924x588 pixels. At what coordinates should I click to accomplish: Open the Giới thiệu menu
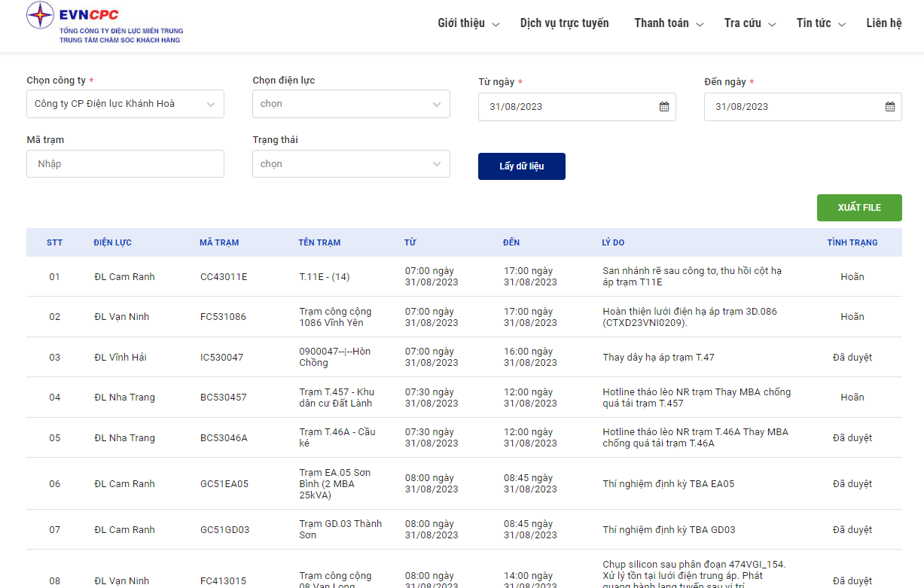[x=468, y=23]
